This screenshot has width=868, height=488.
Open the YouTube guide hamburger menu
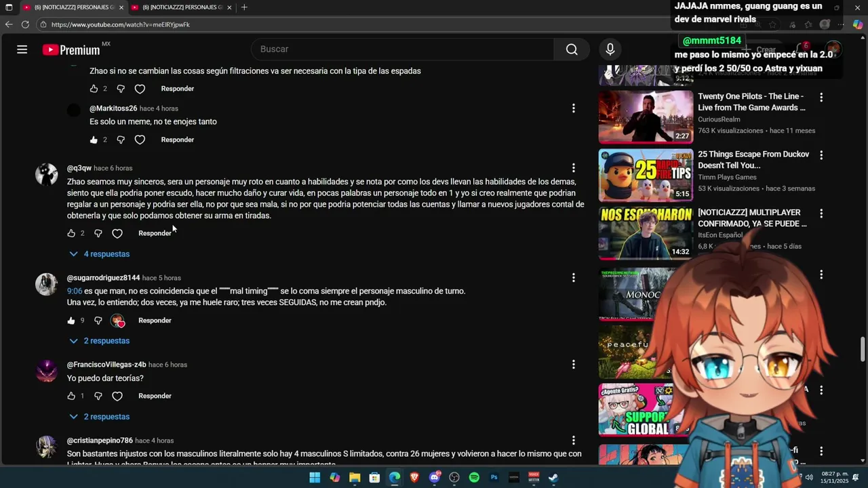22,49
